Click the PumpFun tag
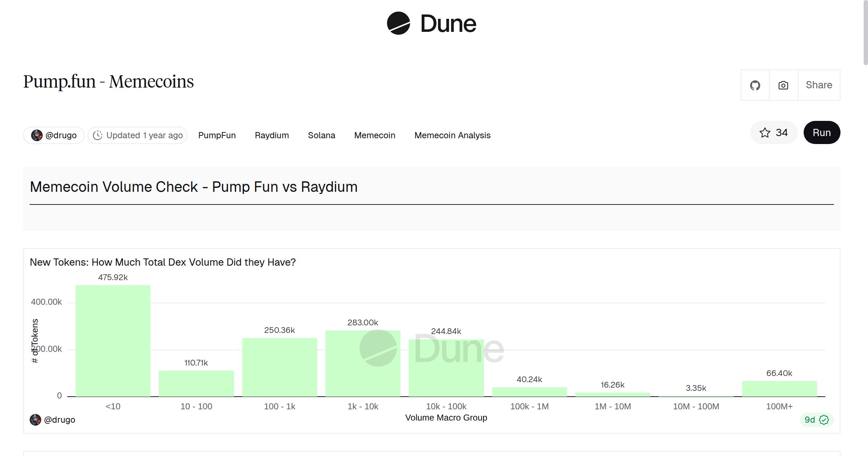This screenshot has height=456, width=868. pos(217,135)
